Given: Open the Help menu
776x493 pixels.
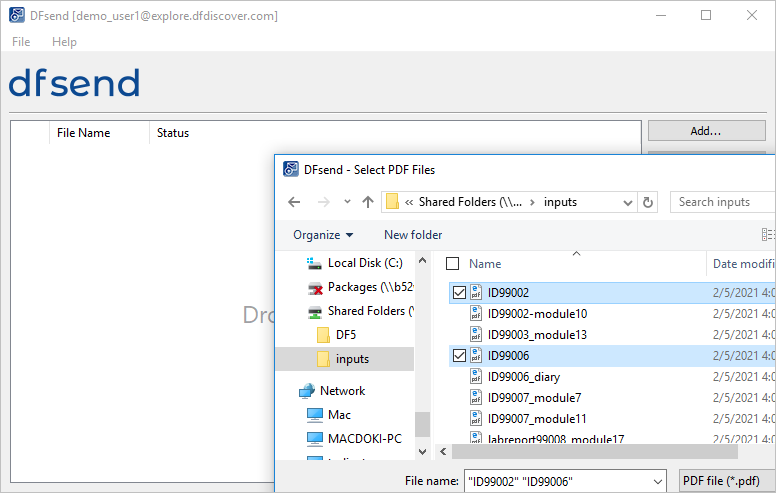Looking at the screenshot, I should pyautogui.click(x=64, y=42).
